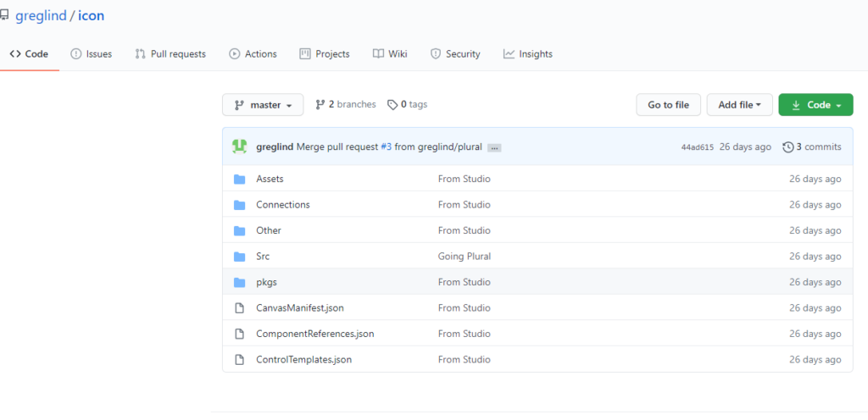This screenshot has height=420, width=868.
Task: Open pull request #3 link
Action: click(387, 147)
